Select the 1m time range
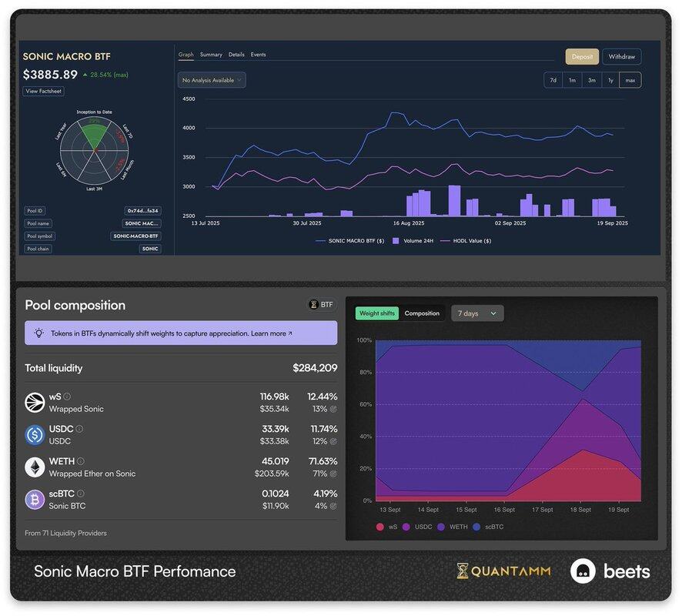 point(572,80)
